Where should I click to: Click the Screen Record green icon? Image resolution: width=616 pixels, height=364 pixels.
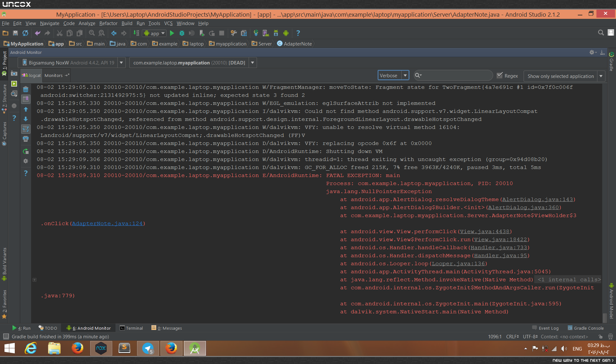point(14,84)
